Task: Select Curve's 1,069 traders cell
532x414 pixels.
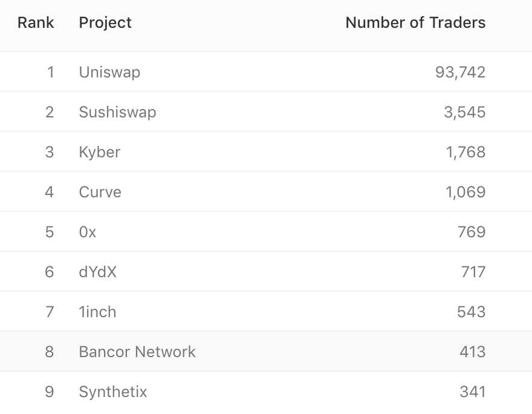Action: click(x=465, y=192)
